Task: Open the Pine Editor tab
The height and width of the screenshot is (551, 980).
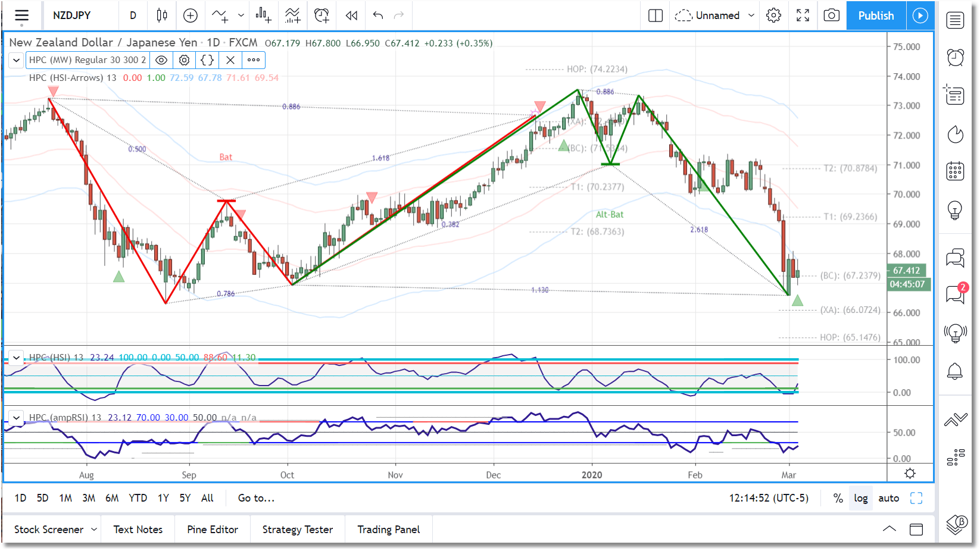Action: (213, 530)
